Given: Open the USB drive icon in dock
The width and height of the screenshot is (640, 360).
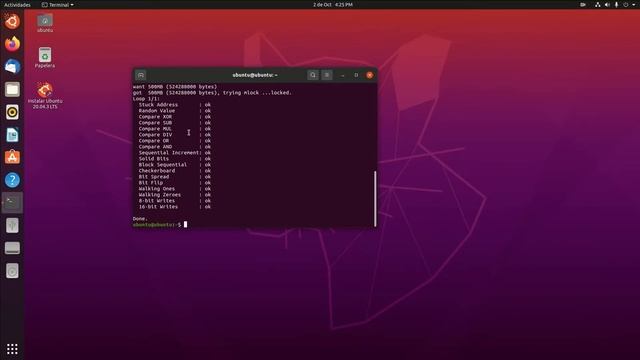Looking at the screenshot, I should click(12, 225).
